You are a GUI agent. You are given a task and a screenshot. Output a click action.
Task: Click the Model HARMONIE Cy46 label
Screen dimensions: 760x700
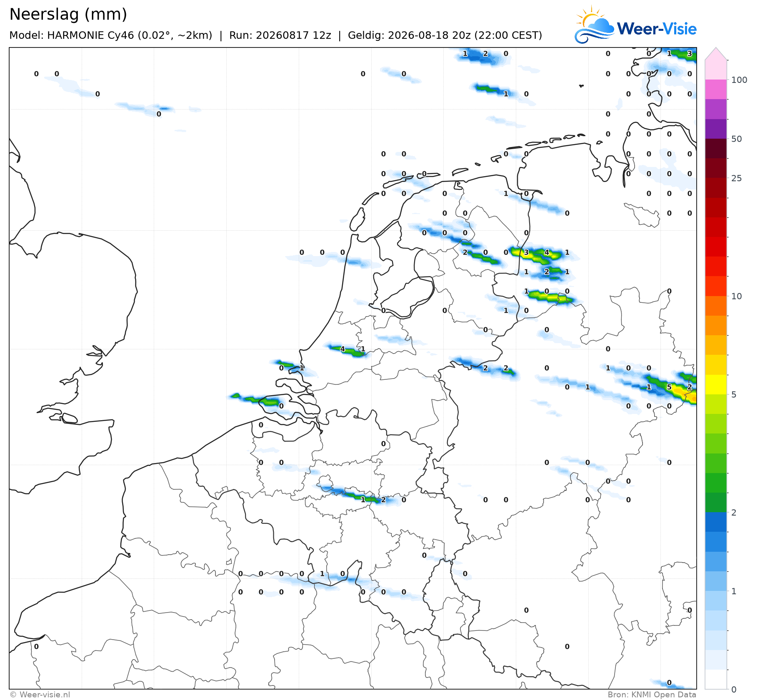[111, 35]
